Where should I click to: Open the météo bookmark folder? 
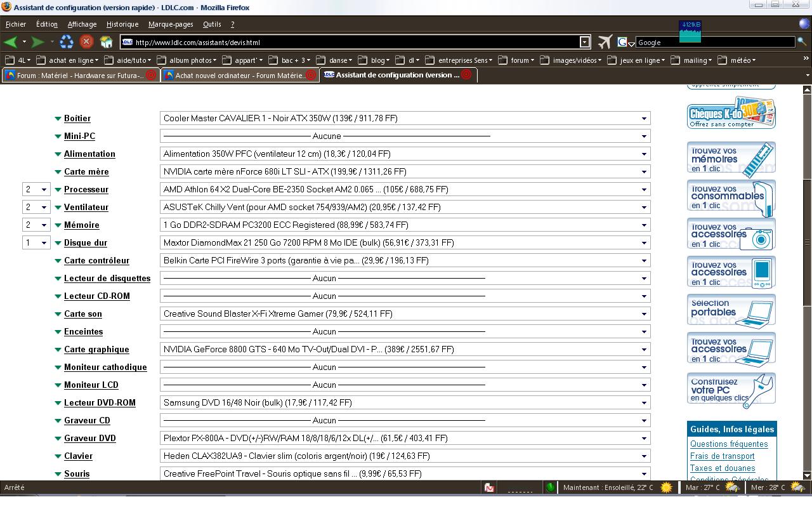coord(737,60)
